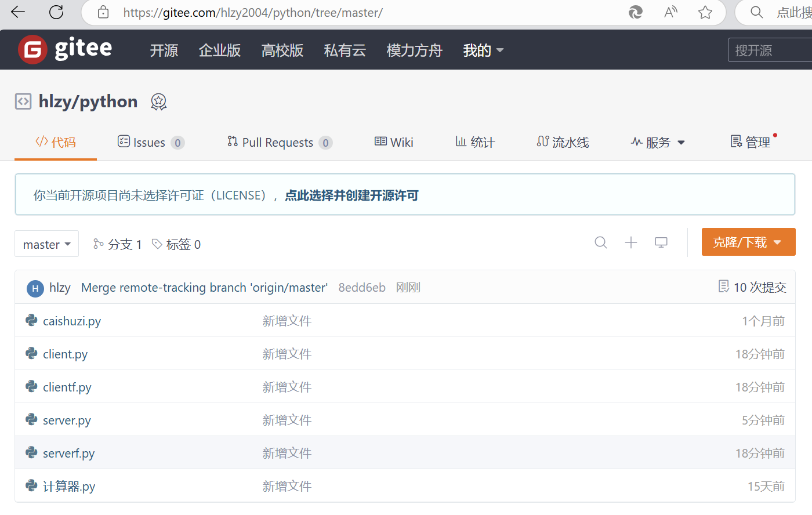Open commit message Merge remote-tracking branch link
812x515 pixels.
tap(204, 288)
